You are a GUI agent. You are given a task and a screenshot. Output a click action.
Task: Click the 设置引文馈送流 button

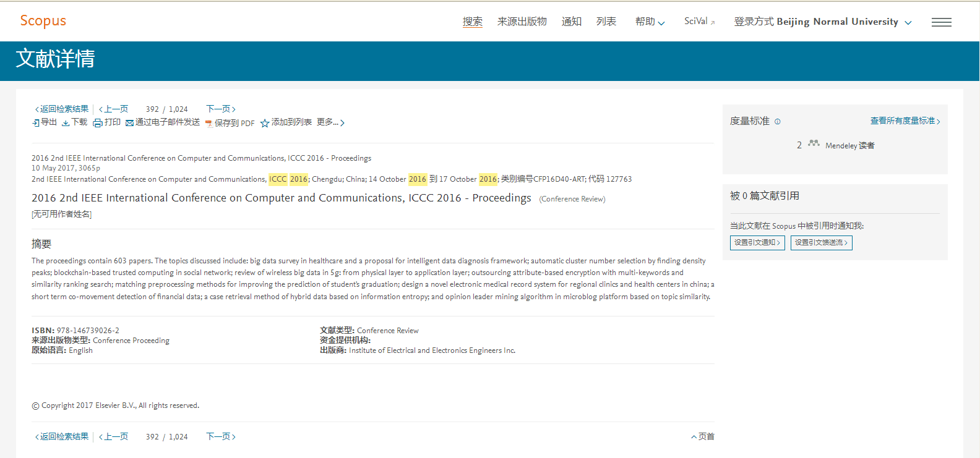[821, 243]
